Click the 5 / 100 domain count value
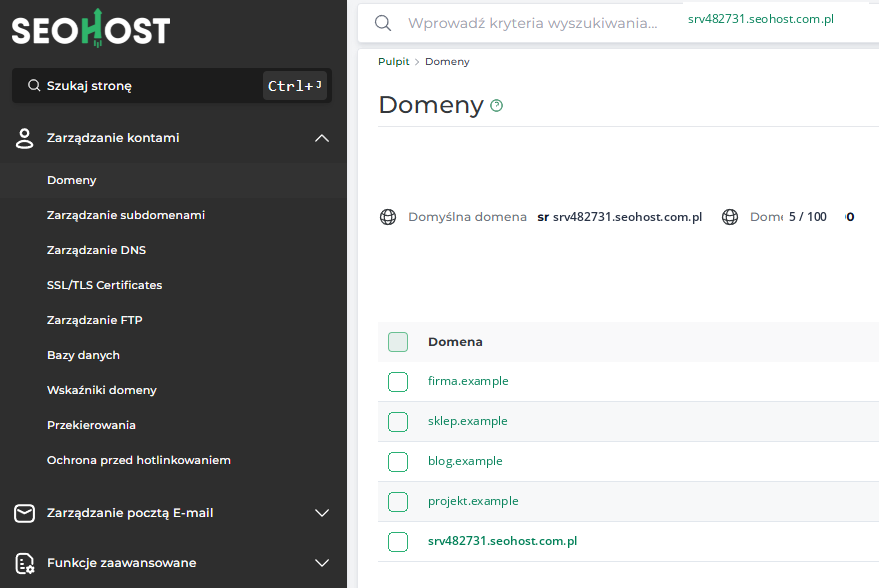879x588 pixels. pyautogui.click(x=808, y=217)
